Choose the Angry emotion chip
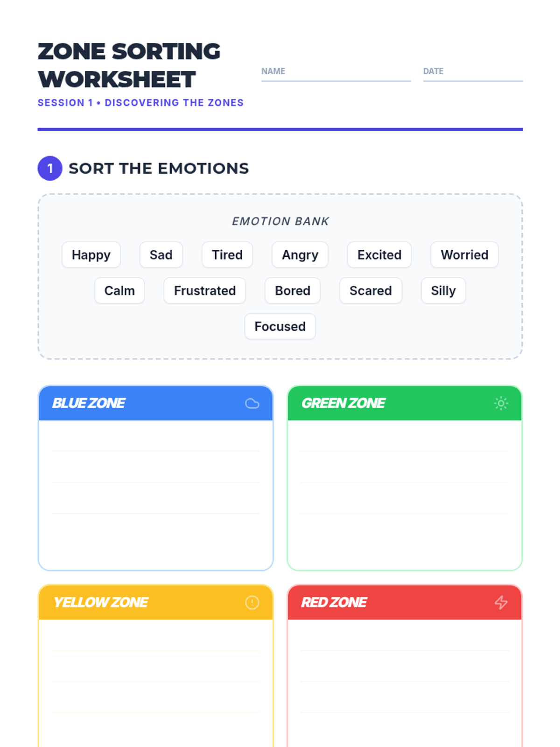The height and width of the screenshot is (747, 560). click(x=300, y=255)
